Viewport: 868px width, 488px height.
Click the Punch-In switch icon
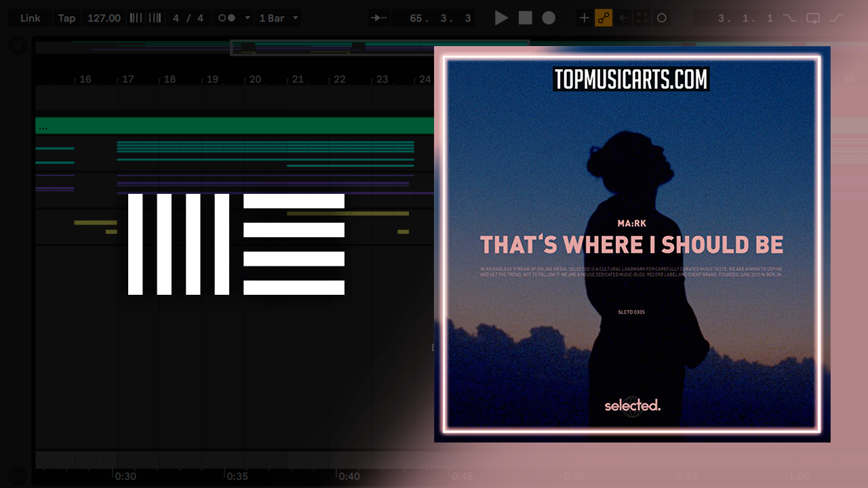(x=789, y=18)
